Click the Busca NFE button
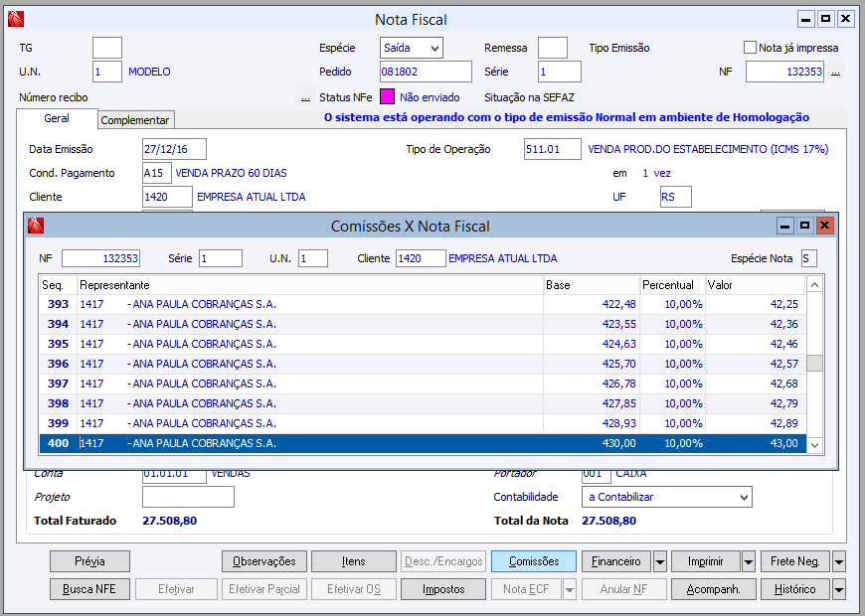 pyautogui.click(x=89, y=589)
